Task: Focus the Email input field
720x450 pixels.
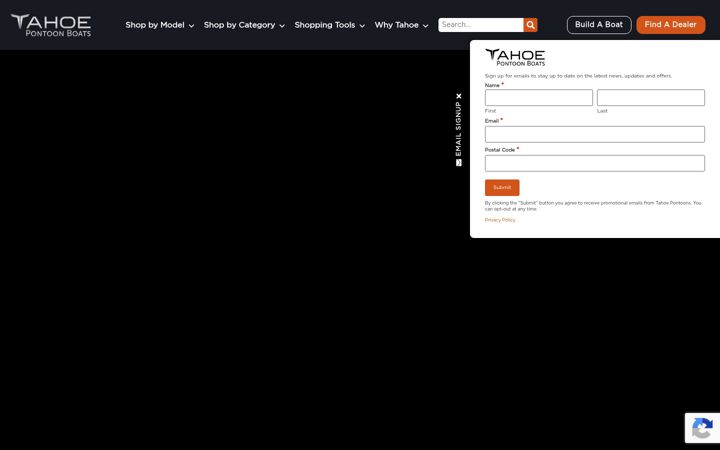Action: pos(595,134)
